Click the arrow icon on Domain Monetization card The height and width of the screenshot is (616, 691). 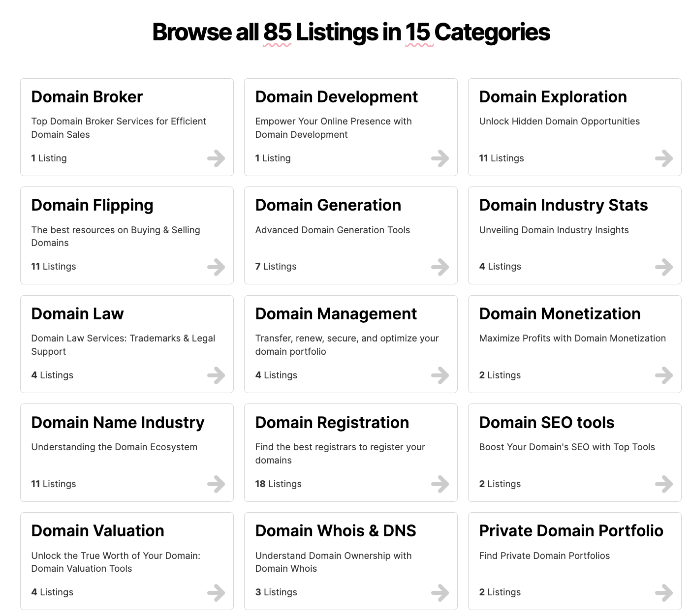point(663,375)
